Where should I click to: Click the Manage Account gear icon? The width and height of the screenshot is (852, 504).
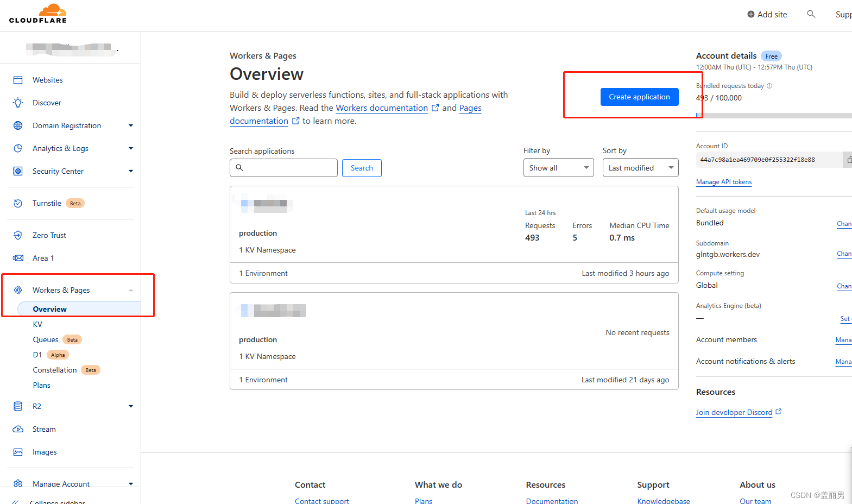(18, 483)
